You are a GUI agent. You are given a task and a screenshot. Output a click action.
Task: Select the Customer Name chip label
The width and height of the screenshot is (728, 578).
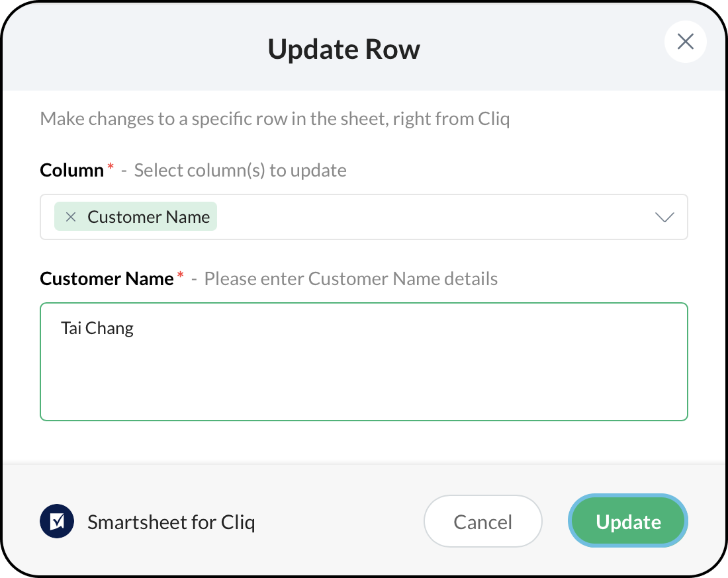coord(148,218)
